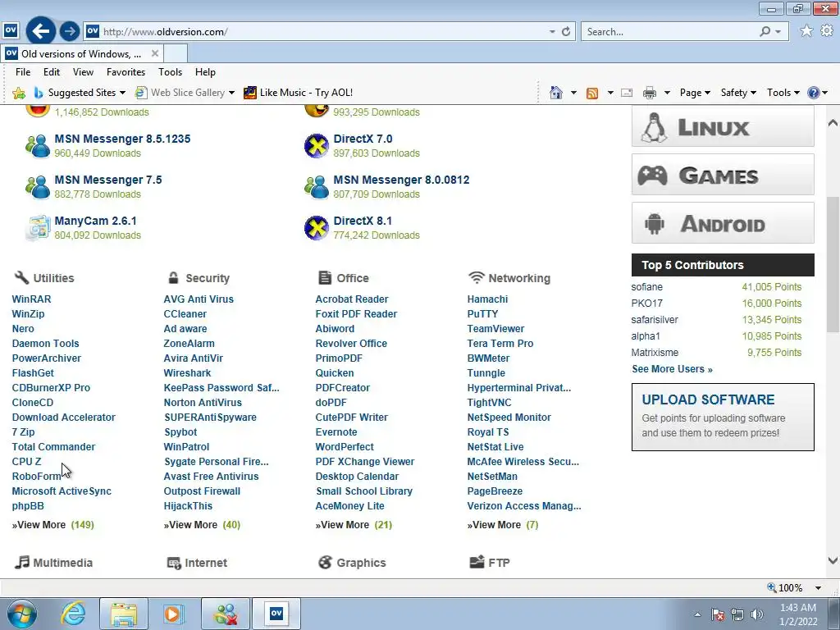Click the MSN Messenger 8.0.0812 icon
Screen dimensions: 840x630
tap(317, 187)
